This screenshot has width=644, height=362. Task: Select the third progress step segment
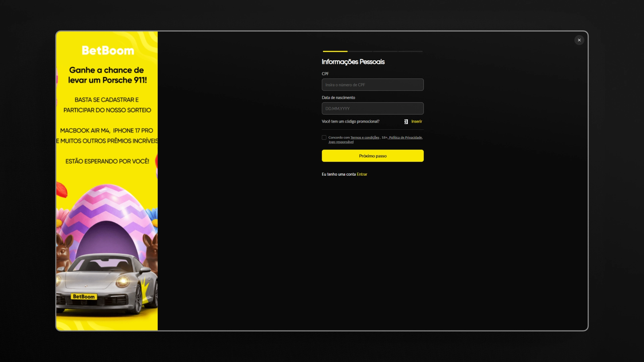coord(385,51)
